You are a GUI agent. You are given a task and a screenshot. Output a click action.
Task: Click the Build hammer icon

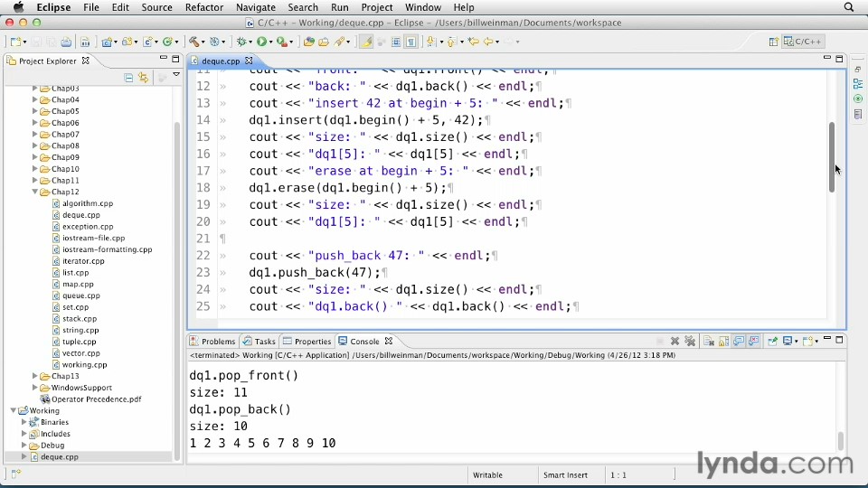pyautogui.click(x=193, y=42)
